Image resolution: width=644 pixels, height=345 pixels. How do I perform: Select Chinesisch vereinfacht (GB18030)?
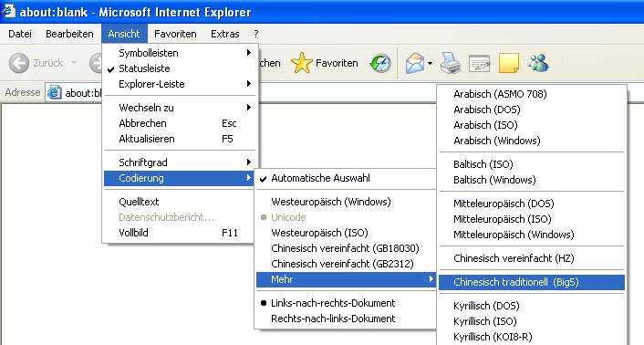pos(345,248)
